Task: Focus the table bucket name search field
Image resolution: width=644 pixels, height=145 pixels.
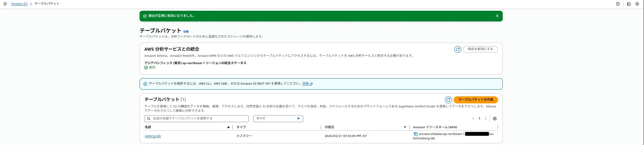Action: 196,118
